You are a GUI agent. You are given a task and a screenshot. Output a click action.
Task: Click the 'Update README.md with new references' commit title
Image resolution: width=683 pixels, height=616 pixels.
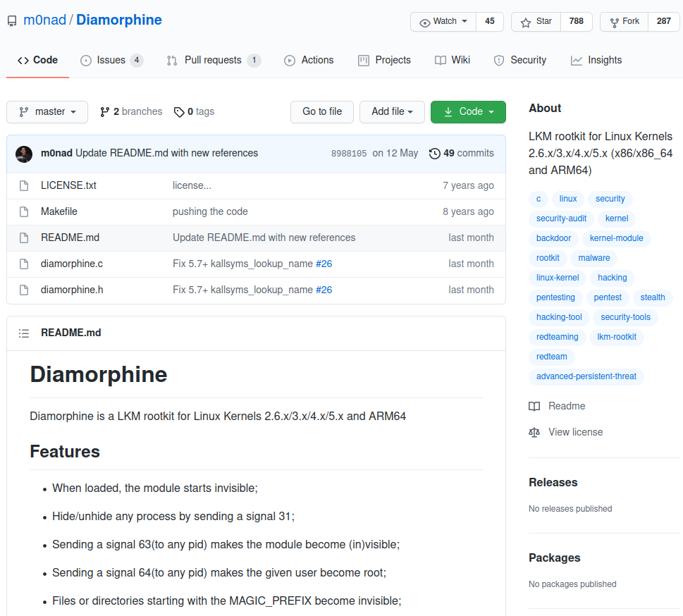click(x=167, y=154)
